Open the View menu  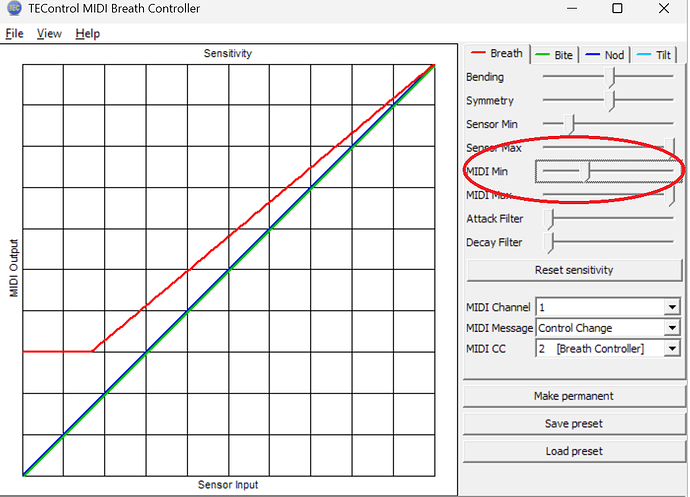click(49, 33)
